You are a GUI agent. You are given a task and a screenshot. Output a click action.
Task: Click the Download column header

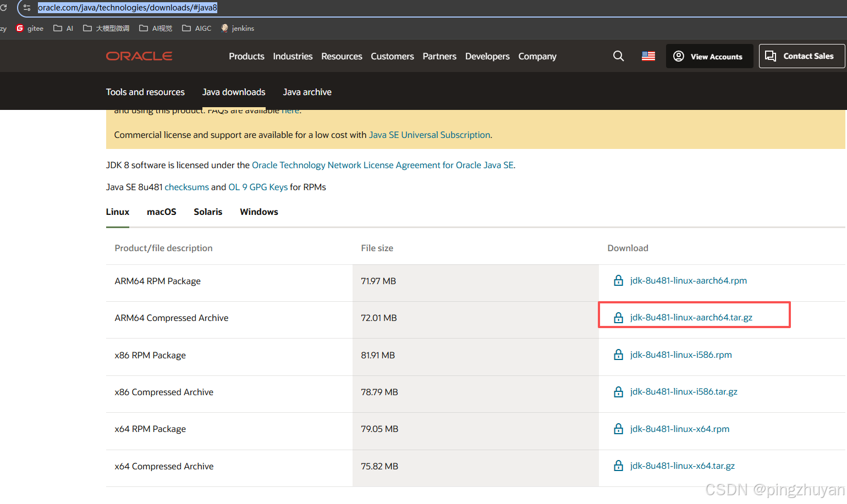(x=628, y=248)
